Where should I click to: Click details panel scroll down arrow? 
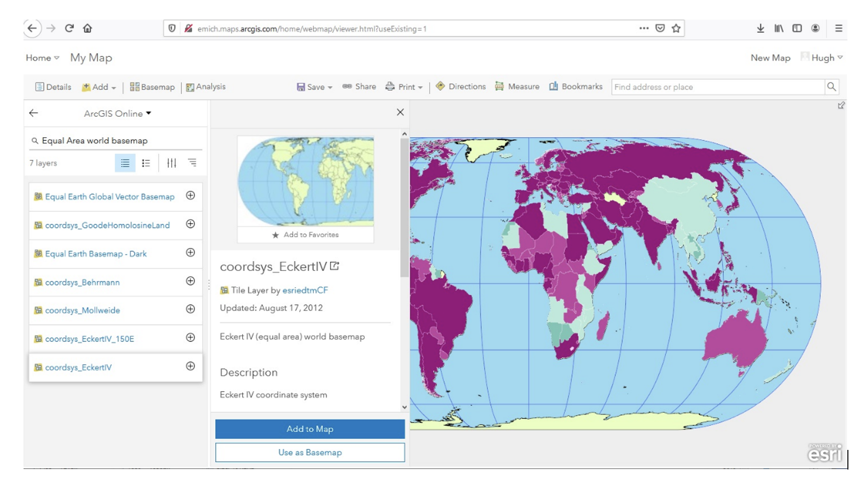[x=405, y=407]
